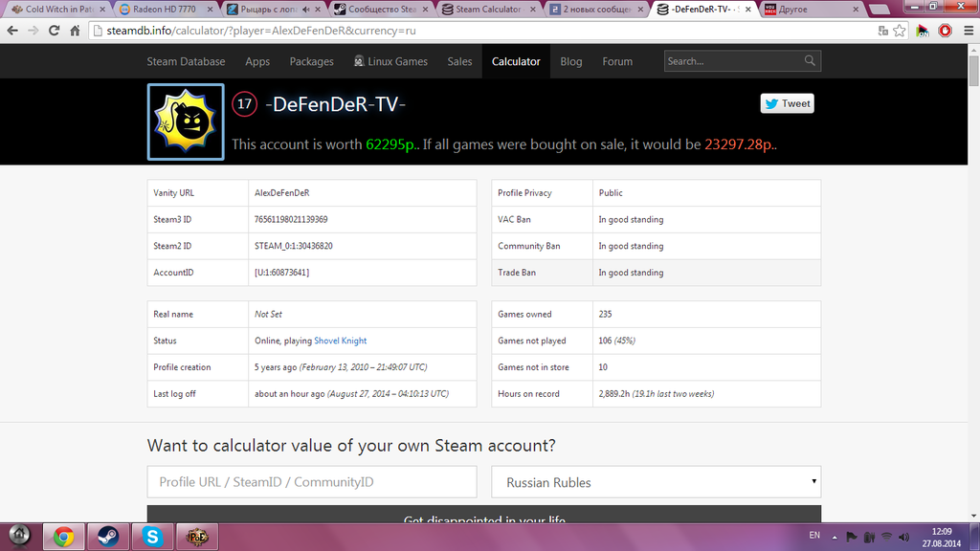The image size is (980, 551).
Task: Click the address bar URL
Action: point(261,31)
